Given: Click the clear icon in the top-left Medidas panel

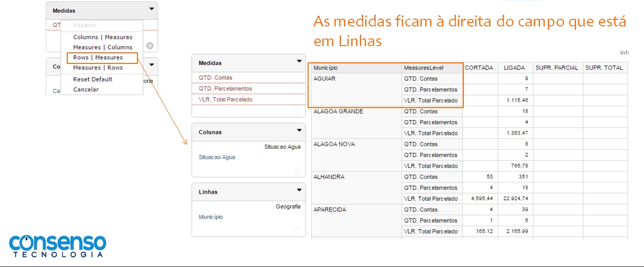Looking at the screenshot, I should click(150, 46).
